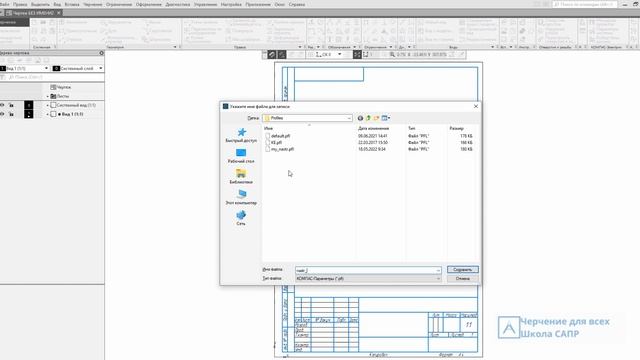The width and height of the screenshot is (640, 360).
Task: Click the Отмена button in the save dialog
Action: 462,279
